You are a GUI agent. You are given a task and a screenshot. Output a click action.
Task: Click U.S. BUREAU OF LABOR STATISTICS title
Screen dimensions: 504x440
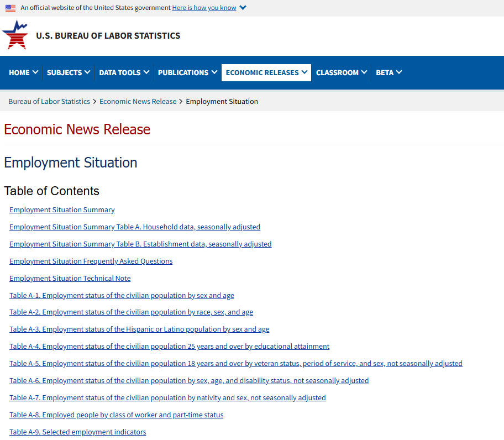tap(108, 36)
